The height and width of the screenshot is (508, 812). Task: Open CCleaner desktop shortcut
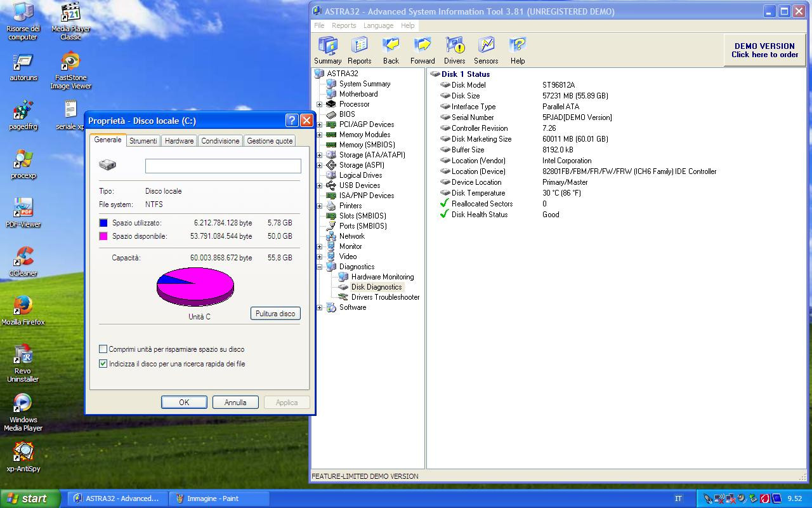tap(23, 260)
